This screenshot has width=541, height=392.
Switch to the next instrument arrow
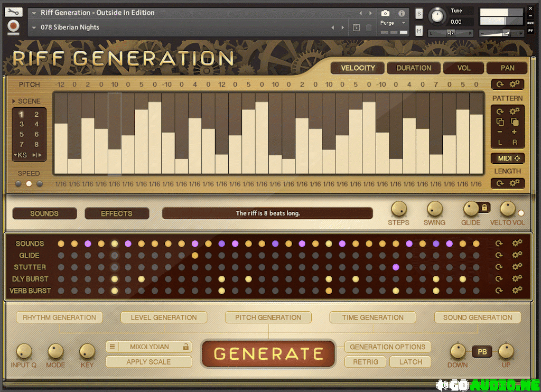coord(370,13)
